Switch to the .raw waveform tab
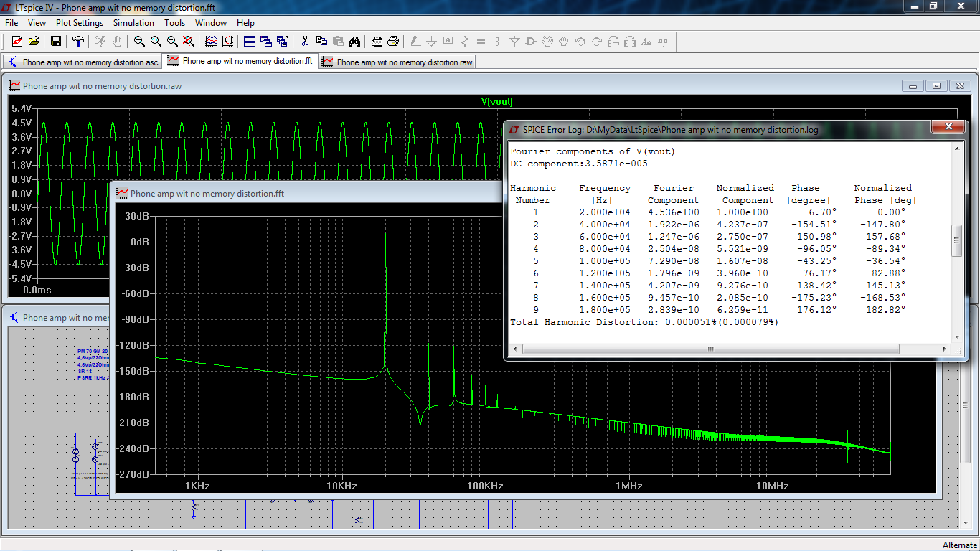This screenshot has height=551, width=980. (x=397, y=62)
